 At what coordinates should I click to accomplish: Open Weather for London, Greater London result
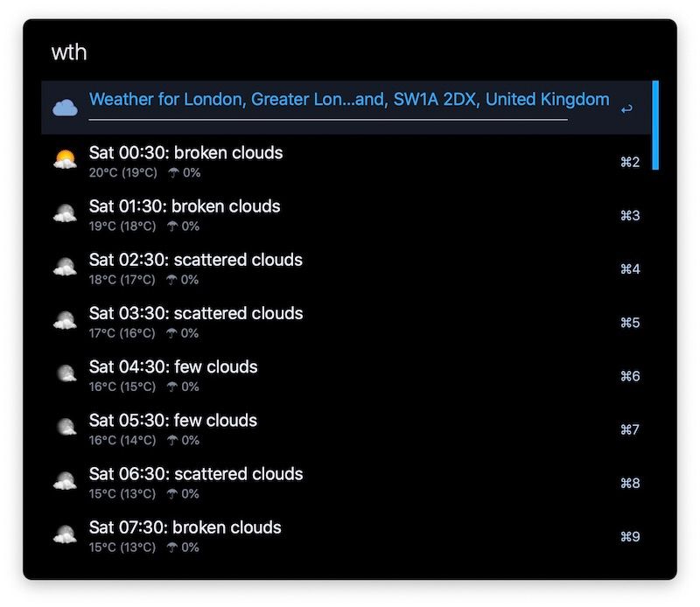coord(348,100)
